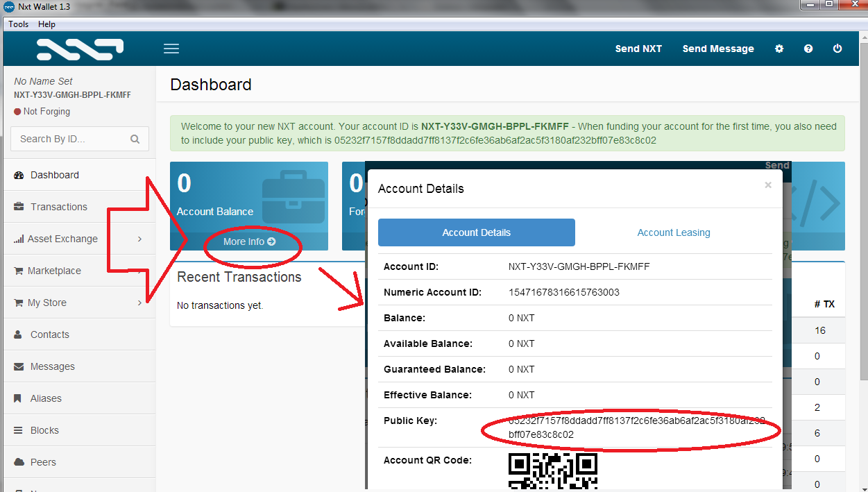Click More Info under Account Balance
Image resolution: width=868 pixels, height=492 pixels.
click(x=249, y=241)
